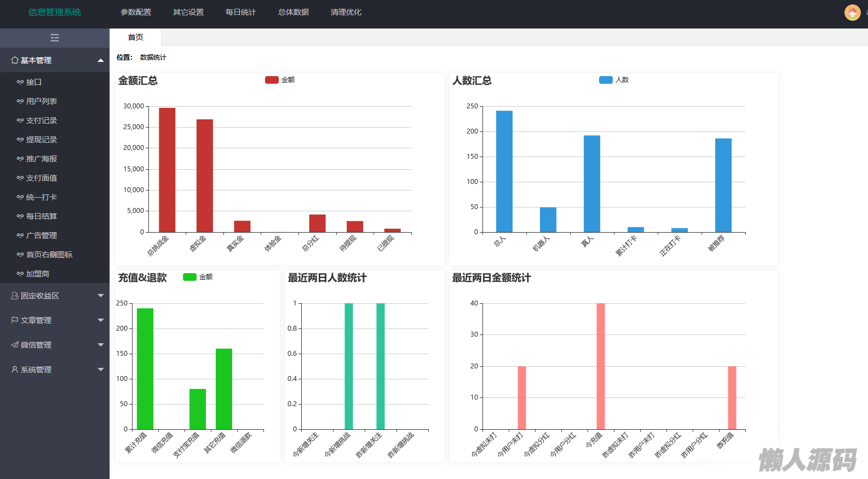
Task: Select the 首页 tab
Action: pos(135,37)
